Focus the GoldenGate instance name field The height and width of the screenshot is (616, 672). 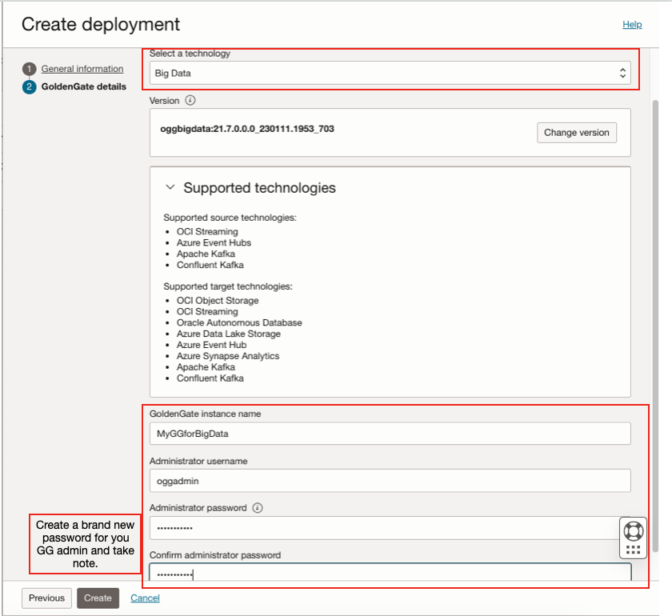(x=390, y=434)
